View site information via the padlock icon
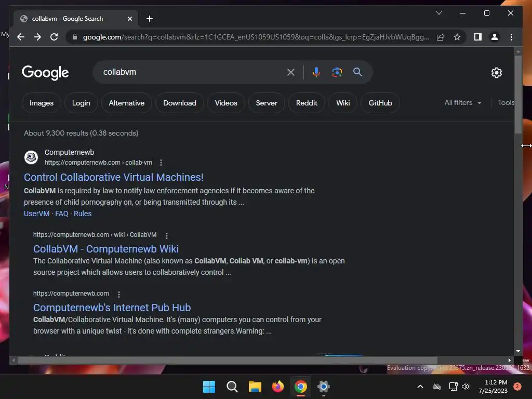Image resolution: width=532 pixels, height=399 pixels. point(75,37)
